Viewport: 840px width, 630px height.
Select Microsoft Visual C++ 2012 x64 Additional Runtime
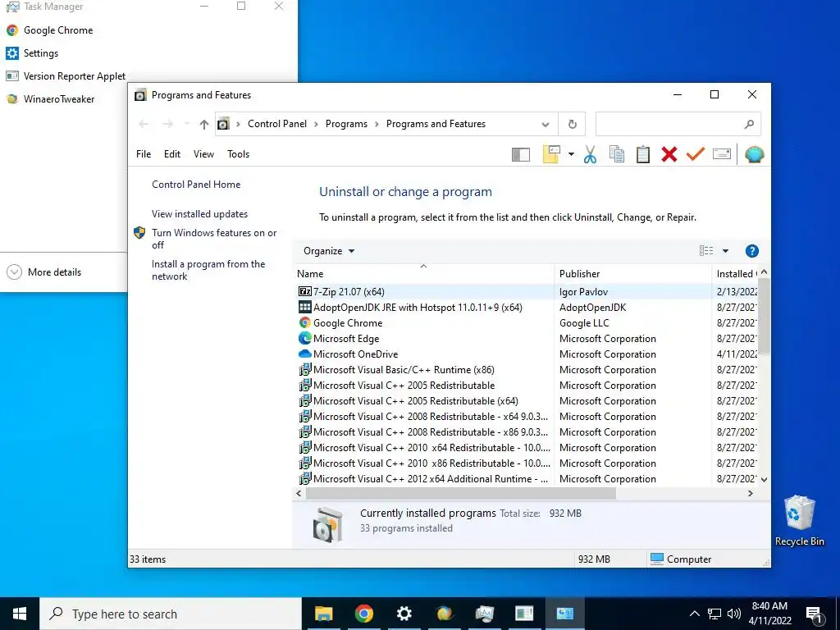click(x=431, y=479)
